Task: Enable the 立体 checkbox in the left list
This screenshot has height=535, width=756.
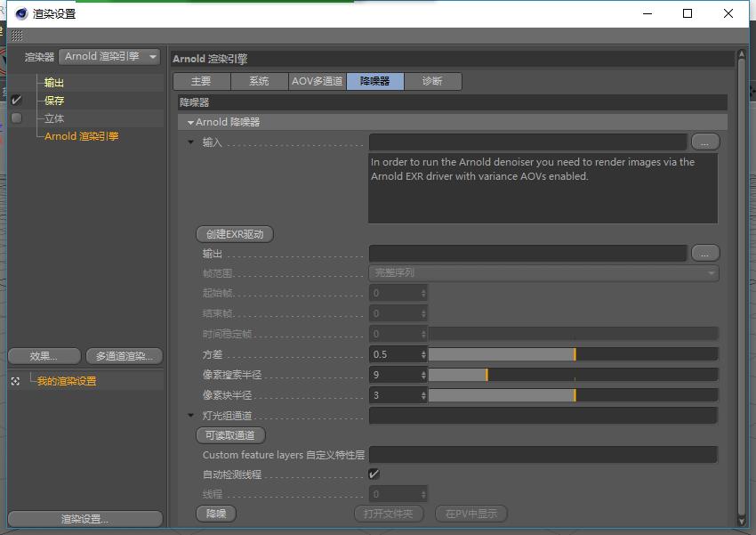Action: coord(16,118)
